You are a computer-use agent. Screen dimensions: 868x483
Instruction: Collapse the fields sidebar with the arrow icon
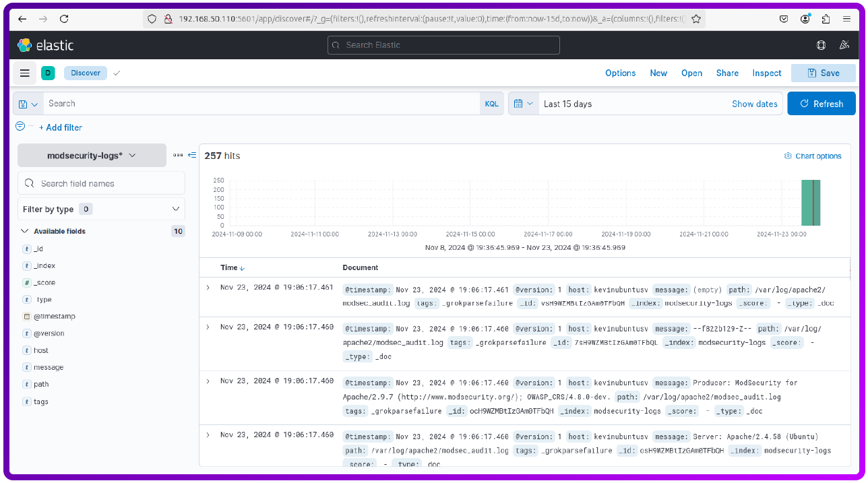pyautogui.click(x=191, y=154)
